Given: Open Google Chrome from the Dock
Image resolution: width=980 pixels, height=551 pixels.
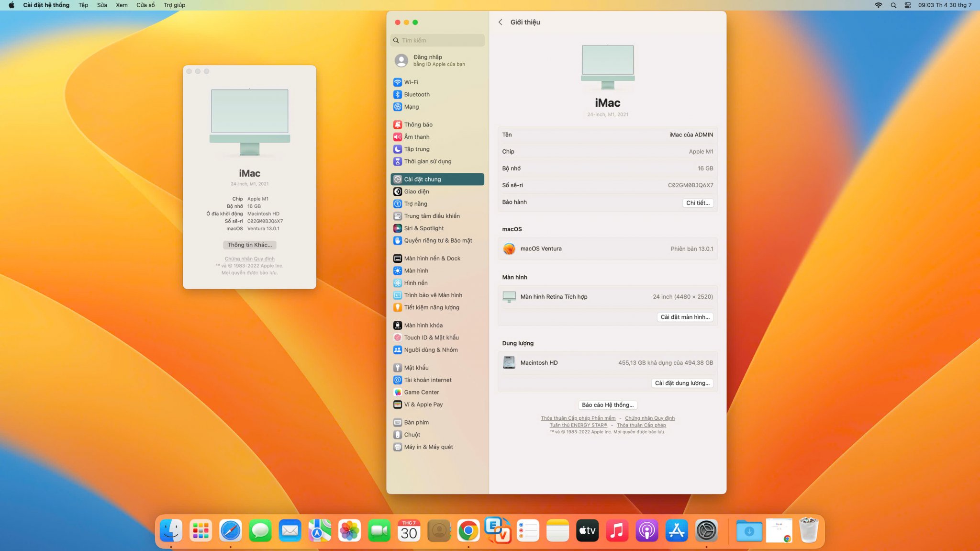Looking at the screenshot, I should tap(468, 530).
